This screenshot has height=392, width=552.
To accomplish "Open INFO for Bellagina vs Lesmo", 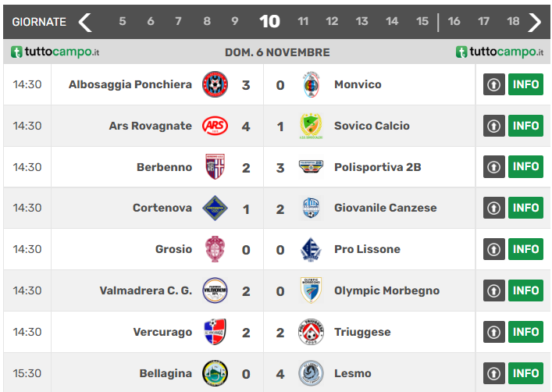I will pyautogui.click(x=525, y=373).
